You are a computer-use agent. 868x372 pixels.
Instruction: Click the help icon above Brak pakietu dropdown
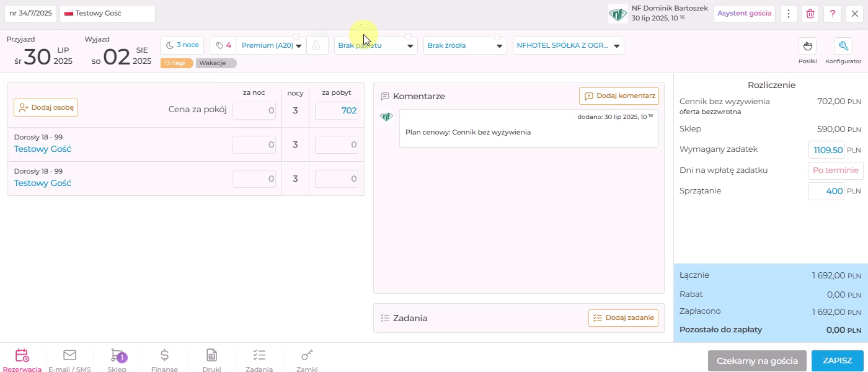point(408,37)
